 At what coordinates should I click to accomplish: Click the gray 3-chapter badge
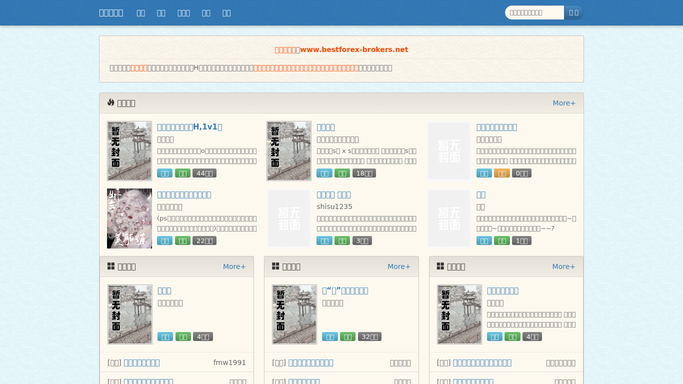(x=362, y=241)
